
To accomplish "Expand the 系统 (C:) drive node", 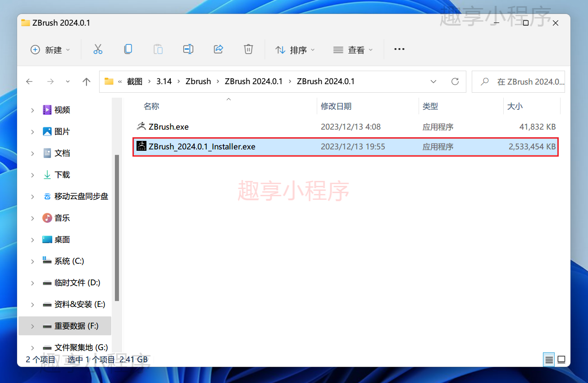I will coord(32,261).
